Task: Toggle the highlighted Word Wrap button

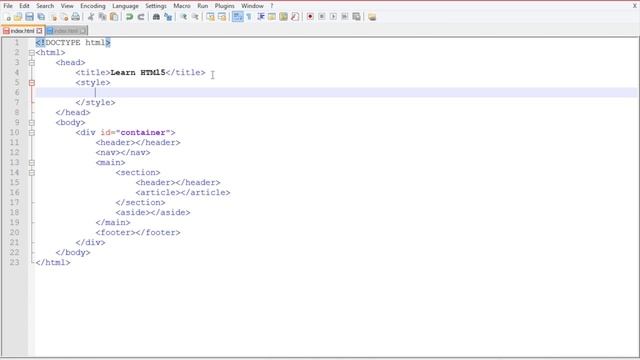Action: point(237,17)
